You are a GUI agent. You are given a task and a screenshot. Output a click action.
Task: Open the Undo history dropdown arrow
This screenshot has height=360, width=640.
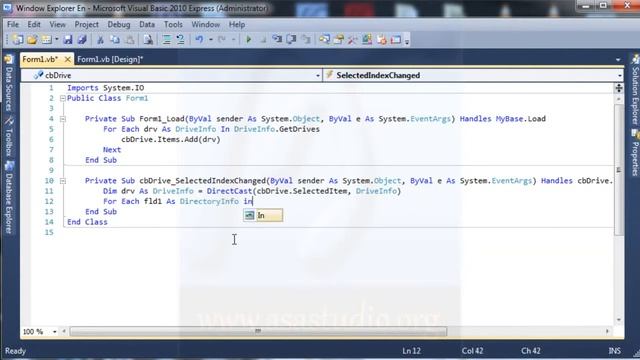pos(211,40)
